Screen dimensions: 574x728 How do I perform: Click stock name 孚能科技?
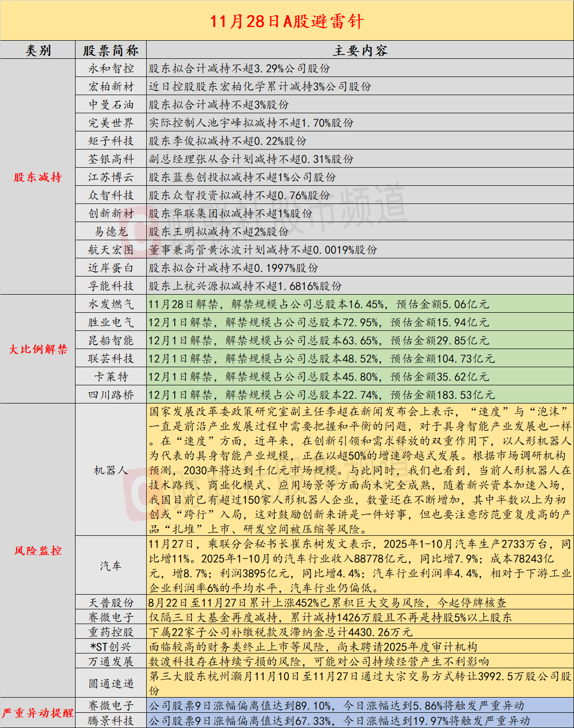(x=111, y=286)
